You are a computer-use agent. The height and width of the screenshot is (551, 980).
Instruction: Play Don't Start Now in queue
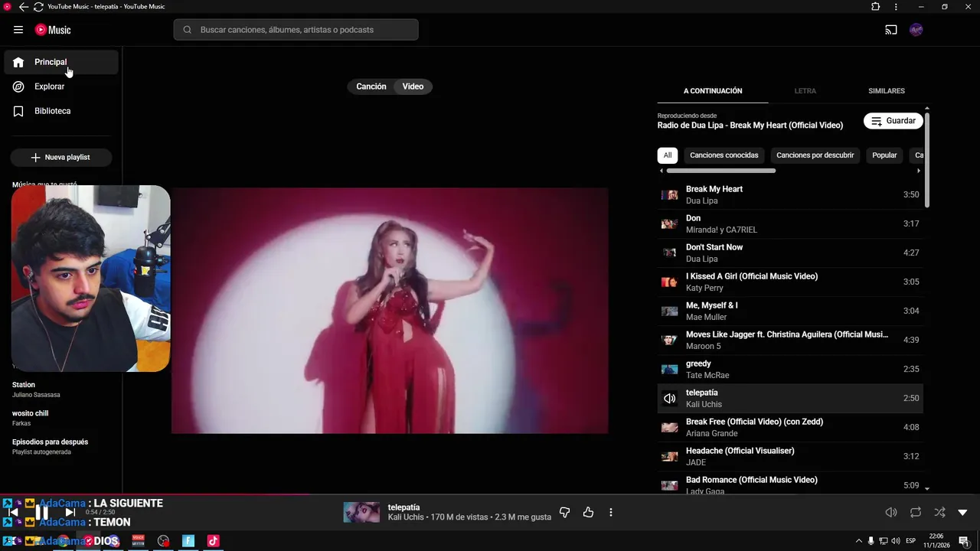coord(790,253)
